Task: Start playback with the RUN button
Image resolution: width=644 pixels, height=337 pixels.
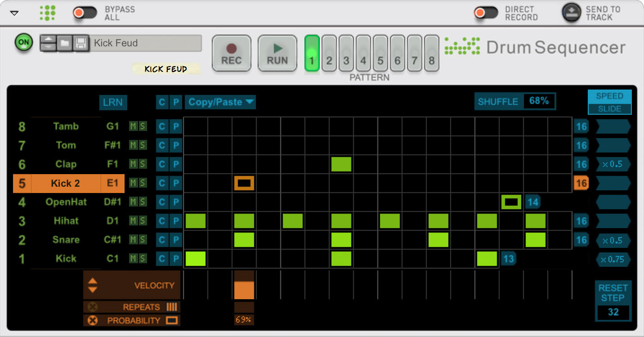Action: tap(277, 54)
